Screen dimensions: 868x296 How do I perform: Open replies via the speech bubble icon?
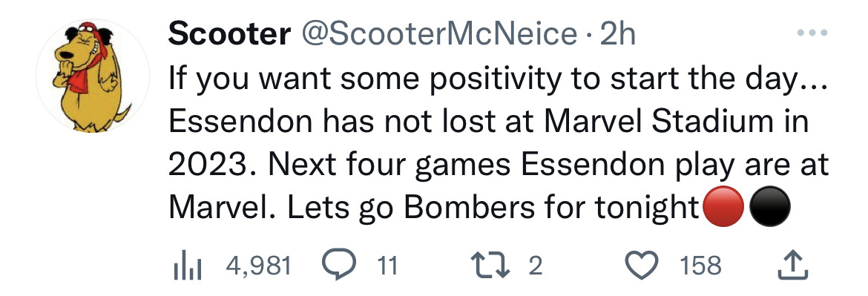click(x=341, y=266)
